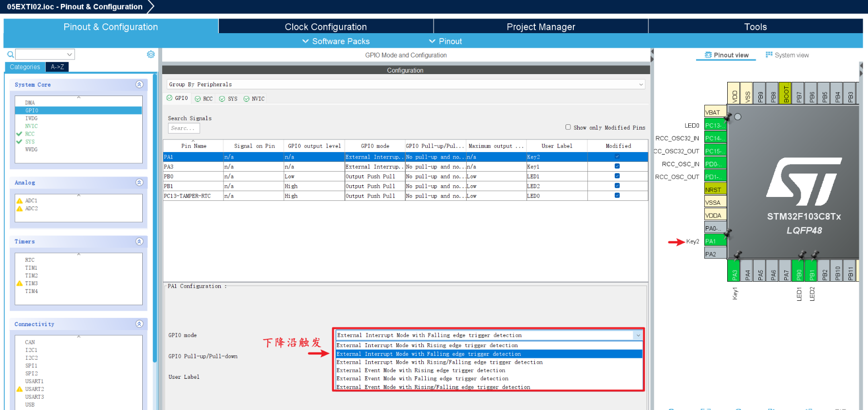Viewport: 868px width, 410px height.
Task: Select the NRST pin on the chip
Action: [x=715, y=190]
